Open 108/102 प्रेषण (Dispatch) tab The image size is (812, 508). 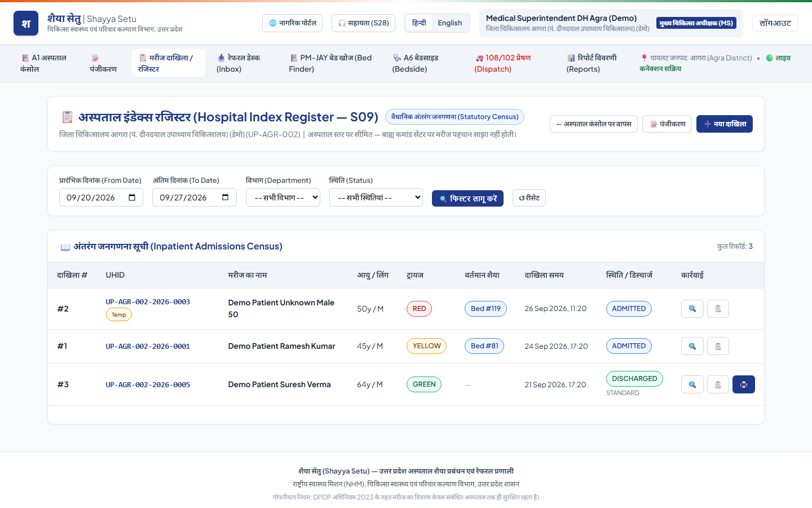tap(502, 63)
